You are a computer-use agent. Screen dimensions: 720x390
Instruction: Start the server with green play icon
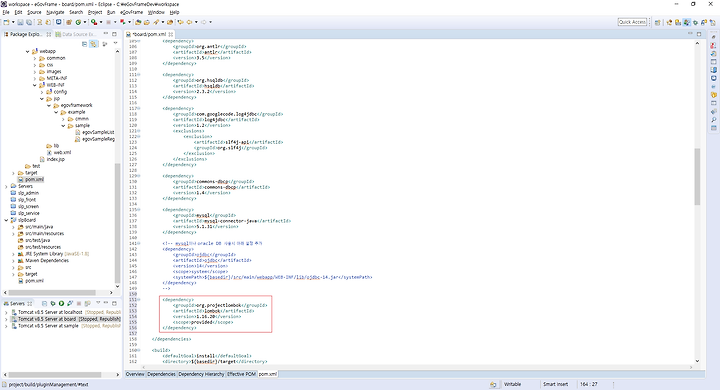coord(61,304)
